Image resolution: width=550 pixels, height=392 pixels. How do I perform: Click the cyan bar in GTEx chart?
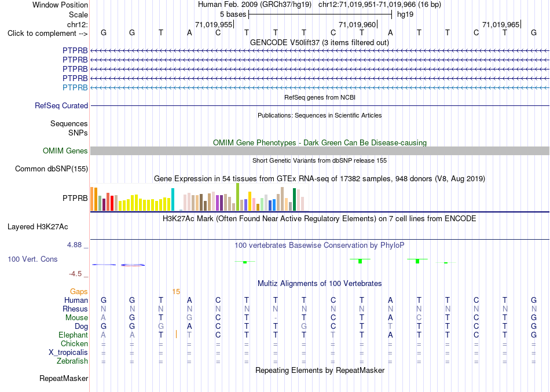tap(173, 199)
